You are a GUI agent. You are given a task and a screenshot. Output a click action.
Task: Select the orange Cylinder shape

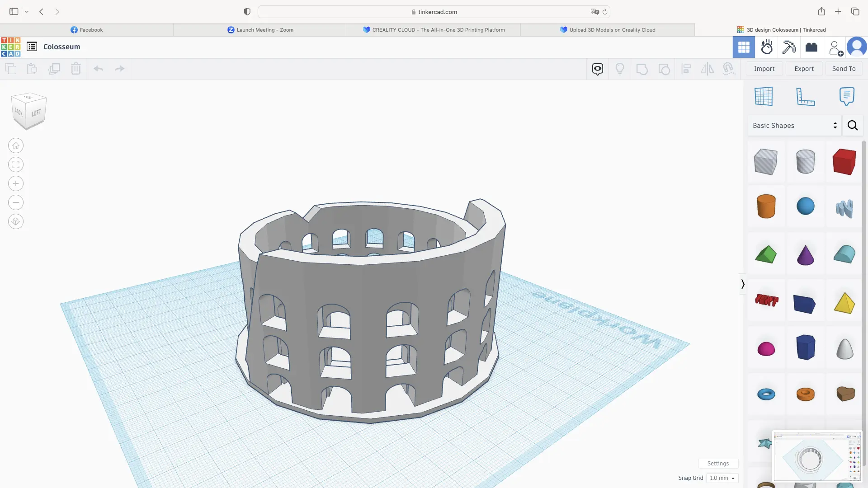[766, 206]
